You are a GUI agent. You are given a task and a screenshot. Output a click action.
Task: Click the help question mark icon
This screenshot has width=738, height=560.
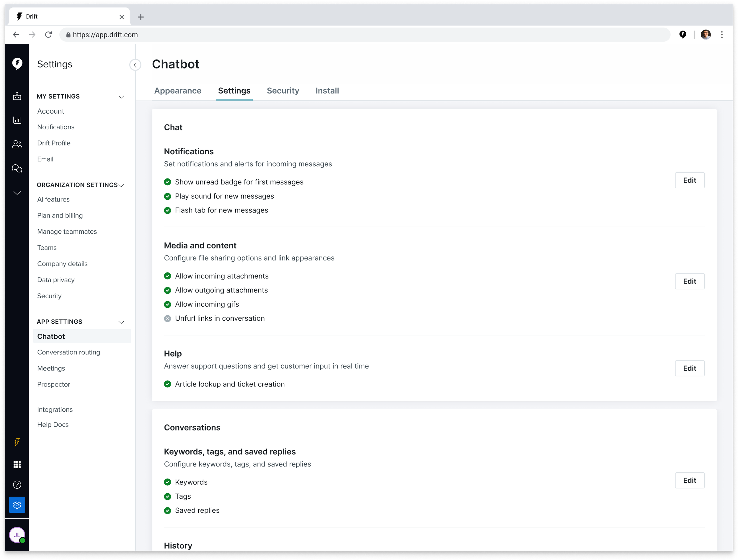[17, 485]
